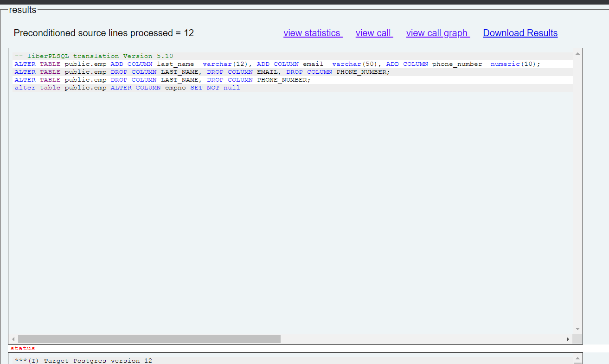The height and width of the screenshot is (364, 609).
Task: Open the view call link
Action: point(374,33)
